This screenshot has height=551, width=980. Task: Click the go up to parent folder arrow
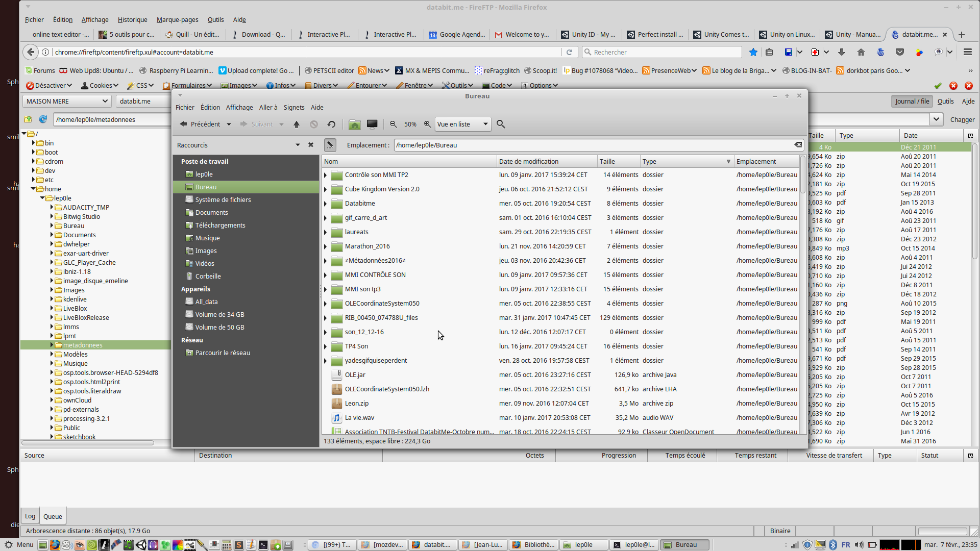pyautogui.click(x=297, y=124)
